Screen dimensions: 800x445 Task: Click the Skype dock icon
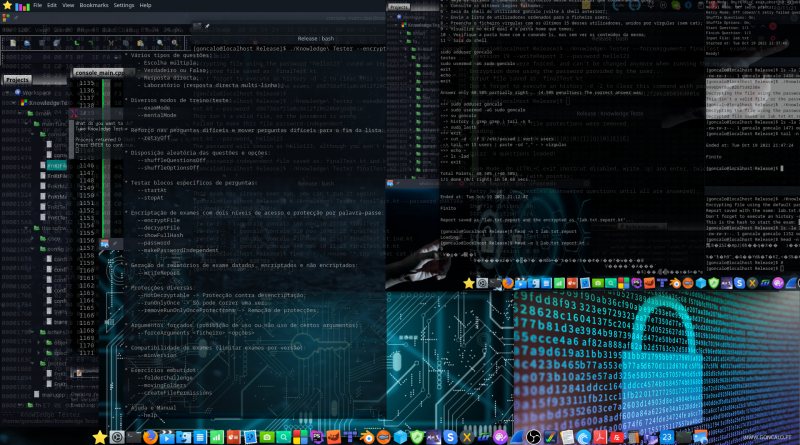449,437
